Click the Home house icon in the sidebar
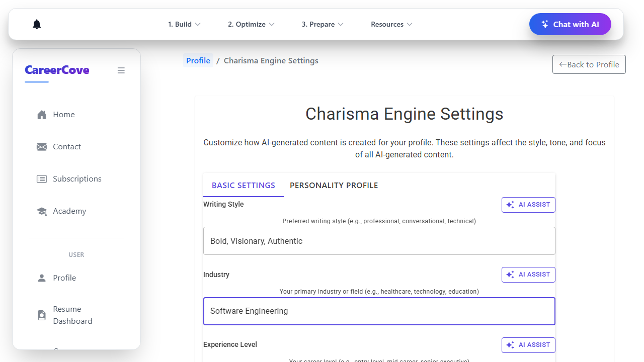644x362 pixels. click(x=42, y=115)
